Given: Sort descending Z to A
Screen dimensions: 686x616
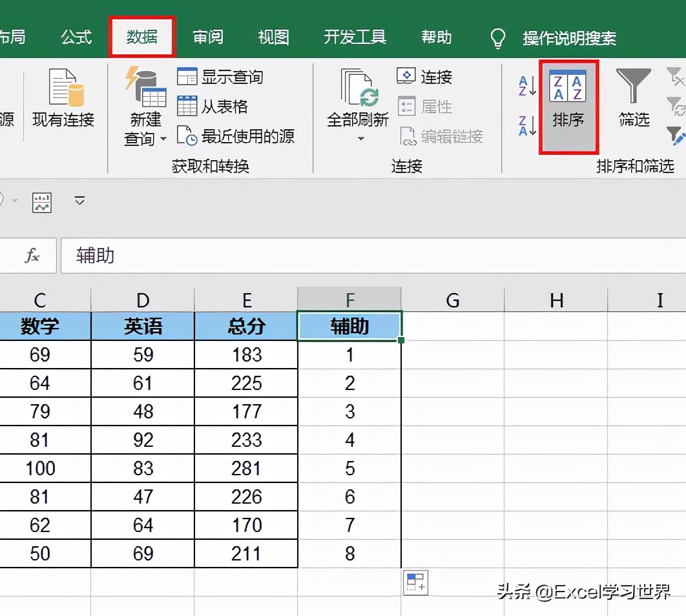Looking at the screenshot, I should [x=527, y=126].
